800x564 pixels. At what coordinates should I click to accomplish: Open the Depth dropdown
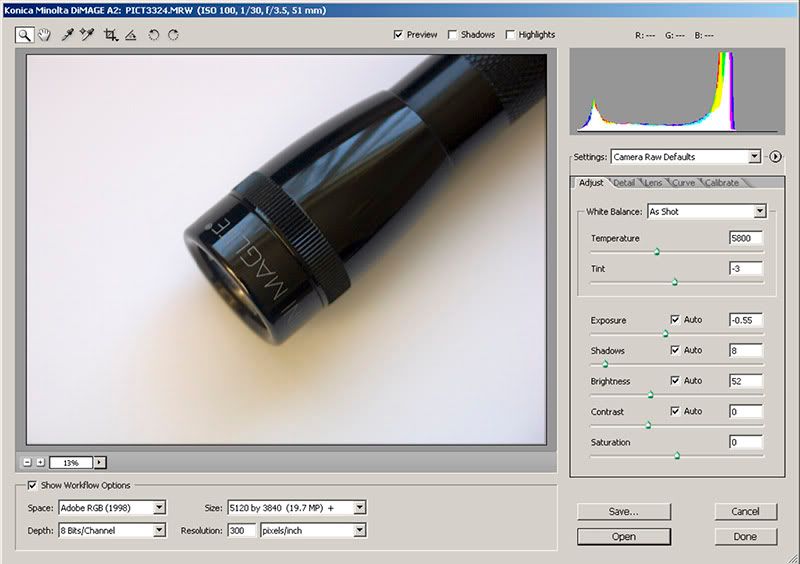click(112, 530)
